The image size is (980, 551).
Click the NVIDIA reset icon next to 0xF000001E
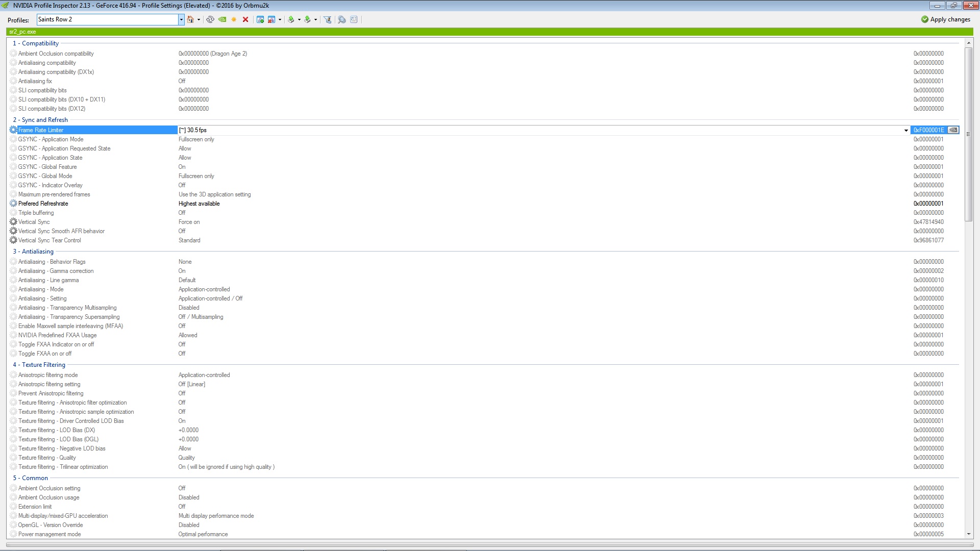tap(953, 130)
